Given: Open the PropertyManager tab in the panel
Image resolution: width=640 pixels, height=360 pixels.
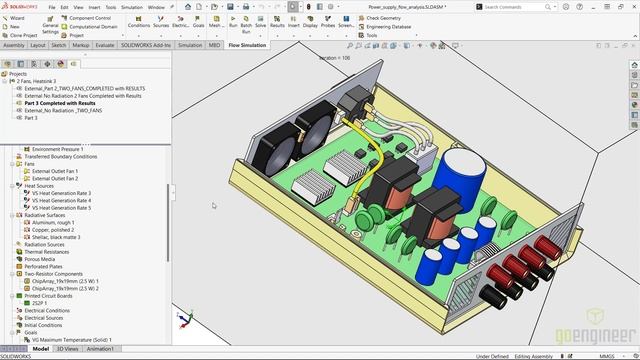Looking at the screenshot, I should [x=21, y=64].
